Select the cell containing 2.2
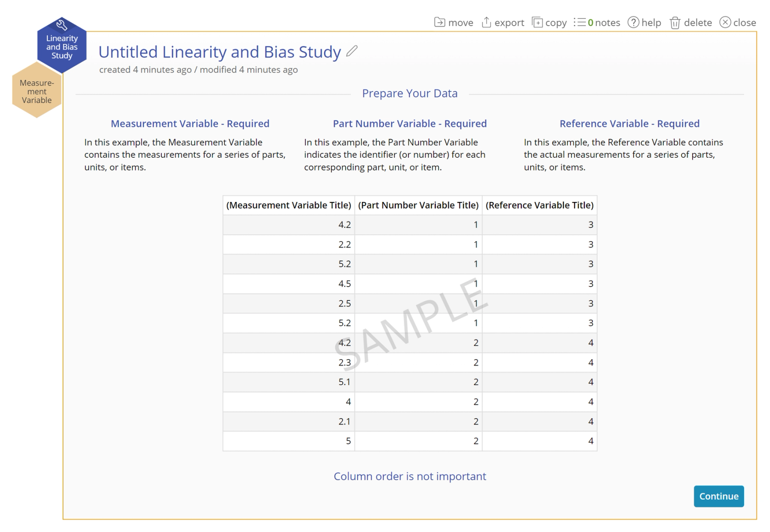The width and height of the screenshot is (770, 532). click(289, 245)
